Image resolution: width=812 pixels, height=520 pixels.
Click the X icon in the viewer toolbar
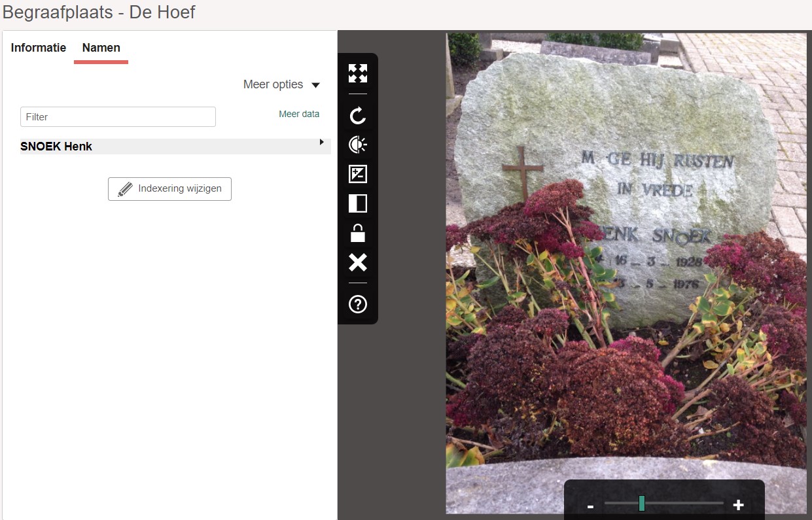(358, 262)
